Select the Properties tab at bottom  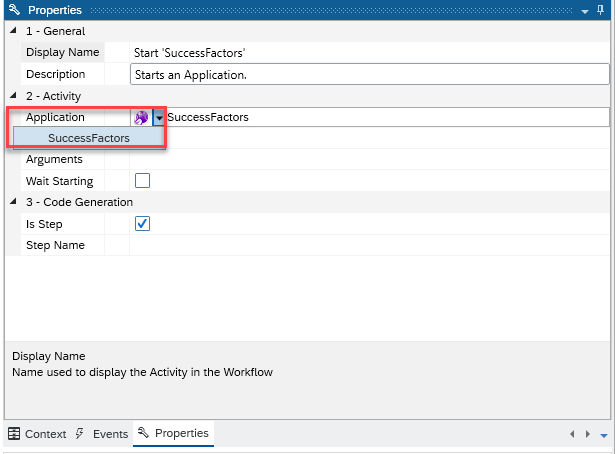tap(173, 433)
